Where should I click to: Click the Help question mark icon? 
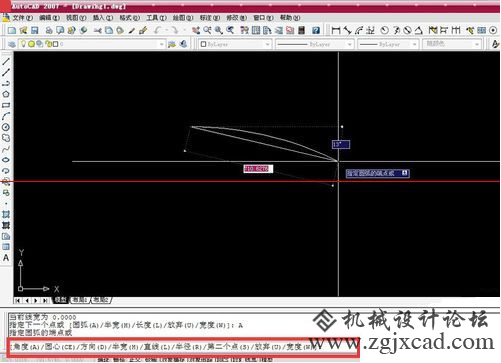tap(316, 31)
